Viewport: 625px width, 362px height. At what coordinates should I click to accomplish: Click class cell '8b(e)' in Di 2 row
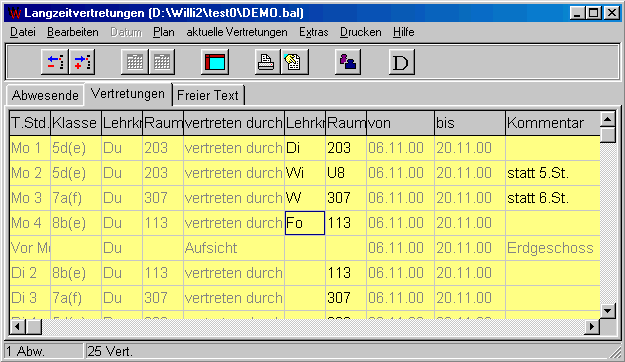click(x=76, y=273)
